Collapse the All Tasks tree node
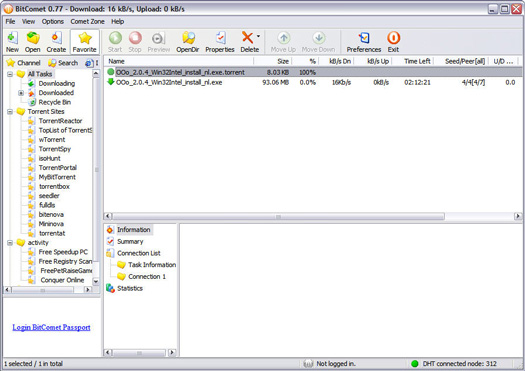The height and width of the screenshot is (371, 525). (x=10, y=74)
